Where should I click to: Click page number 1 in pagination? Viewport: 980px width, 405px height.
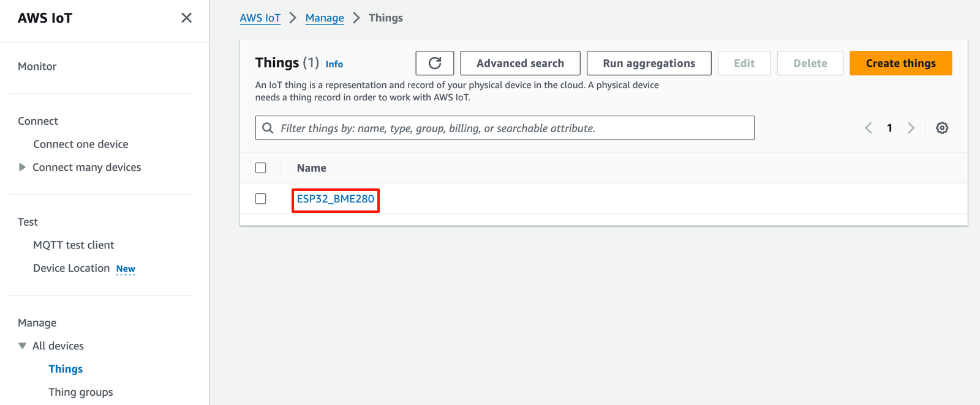click(889, 128)
